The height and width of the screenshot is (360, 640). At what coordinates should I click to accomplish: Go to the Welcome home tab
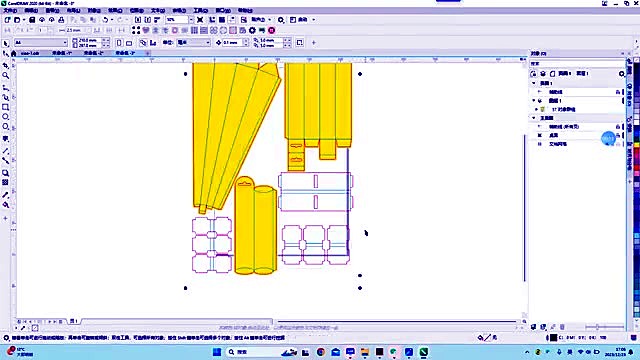[13, 53]
